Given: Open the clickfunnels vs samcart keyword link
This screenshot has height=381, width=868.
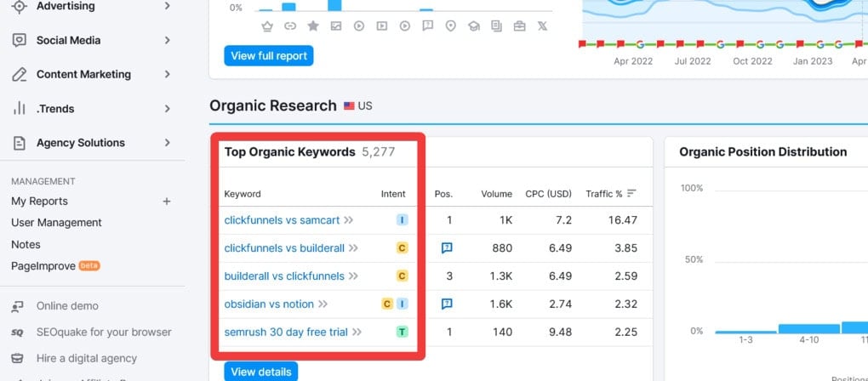Looking at the screenshot, I should [282, 220].
